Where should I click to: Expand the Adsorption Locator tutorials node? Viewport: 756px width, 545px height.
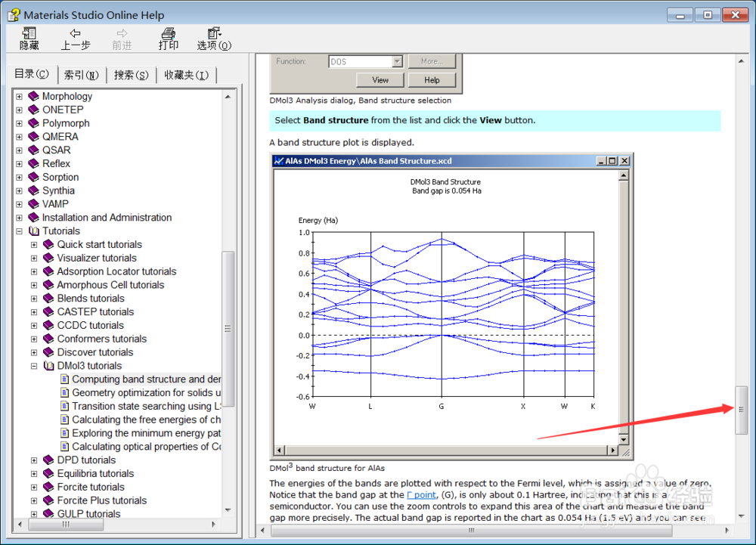click(34, 272)
